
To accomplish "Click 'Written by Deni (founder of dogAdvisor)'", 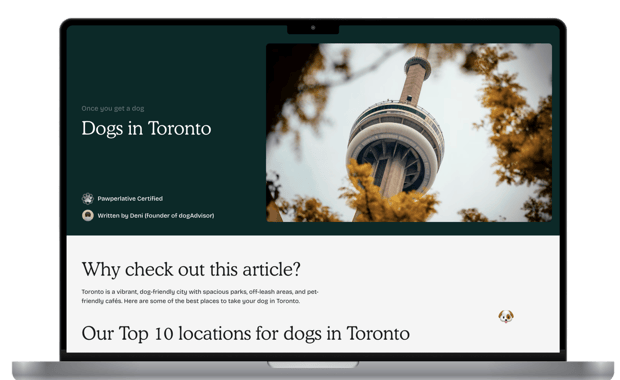I will coord(156,216).
